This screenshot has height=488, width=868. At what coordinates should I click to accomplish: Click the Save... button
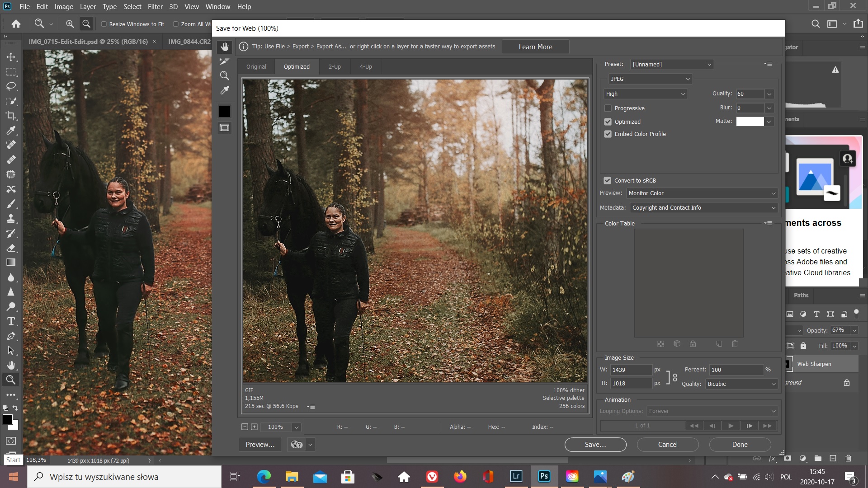pos(595,444)
